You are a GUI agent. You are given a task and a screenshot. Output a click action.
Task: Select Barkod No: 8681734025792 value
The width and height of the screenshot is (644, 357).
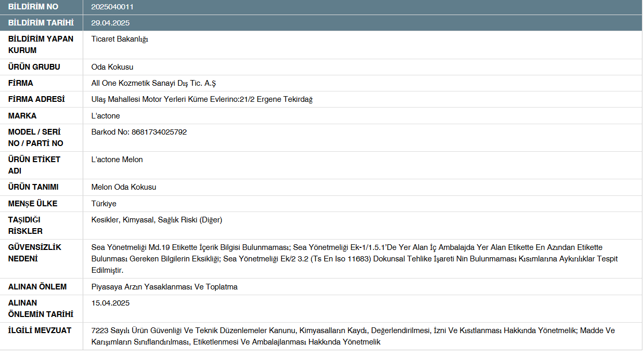139,132
